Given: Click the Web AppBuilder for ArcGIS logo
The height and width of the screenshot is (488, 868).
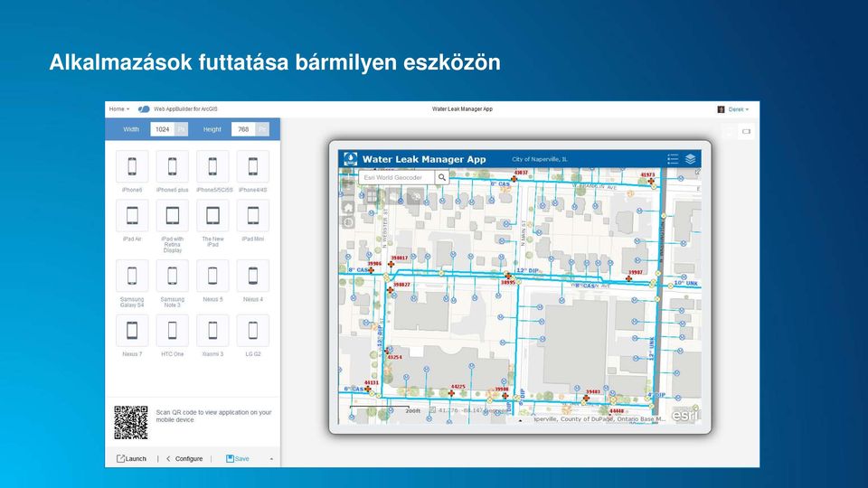Looking at the screenshot, I should coord(144,109).
